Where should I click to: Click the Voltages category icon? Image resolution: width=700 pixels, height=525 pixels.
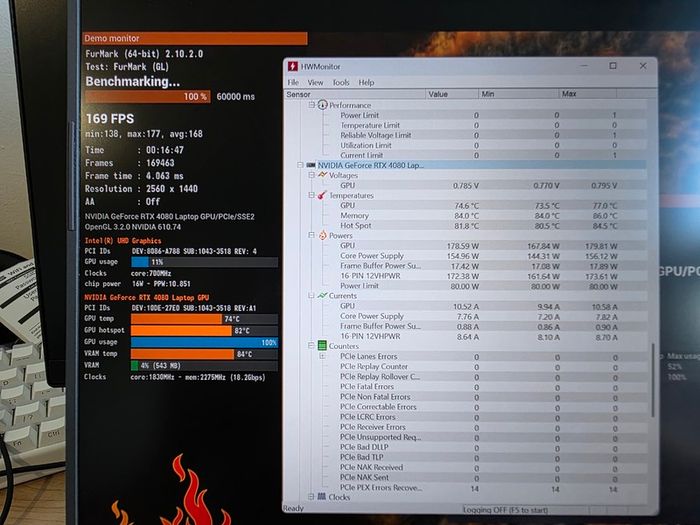[x=322, y=175]
